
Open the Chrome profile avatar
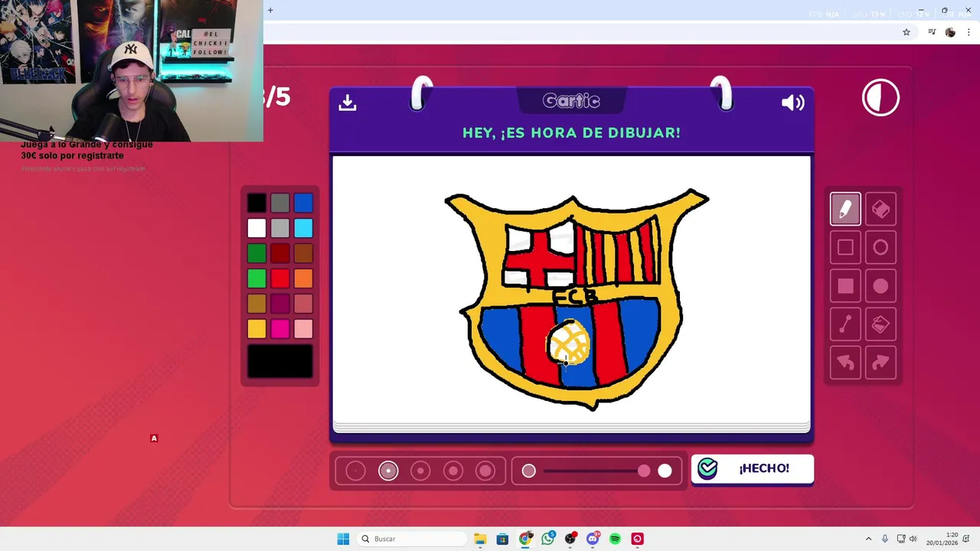[x=950, y=32]
